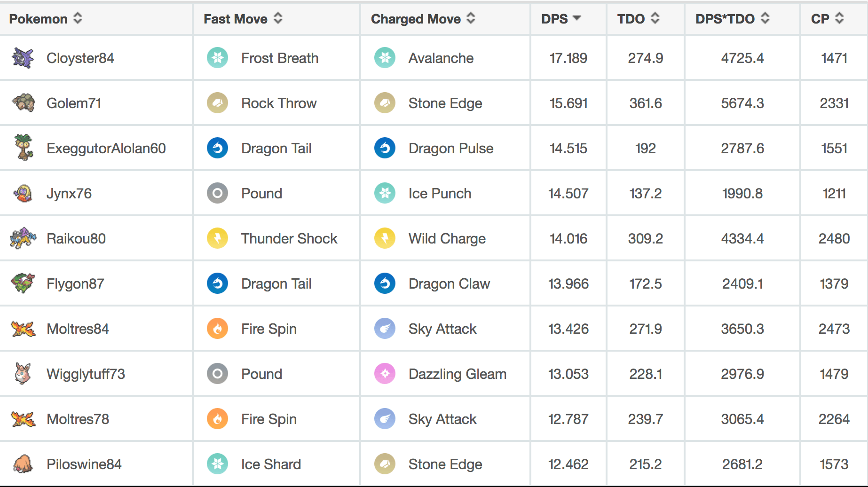
Task: Click the Dazzling Gleam fairy-type icon
Action: (385, 374)
